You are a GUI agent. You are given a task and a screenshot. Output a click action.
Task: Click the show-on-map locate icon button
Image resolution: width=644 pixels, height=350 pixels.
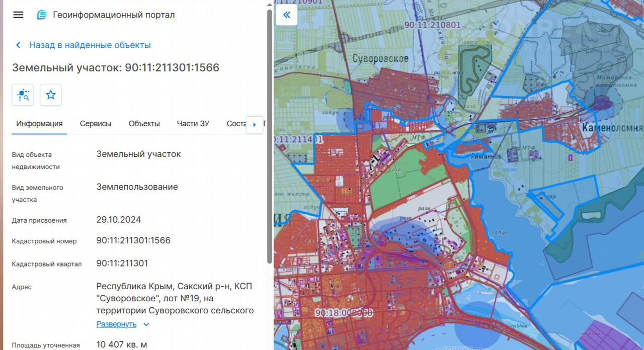coord(23,95)
